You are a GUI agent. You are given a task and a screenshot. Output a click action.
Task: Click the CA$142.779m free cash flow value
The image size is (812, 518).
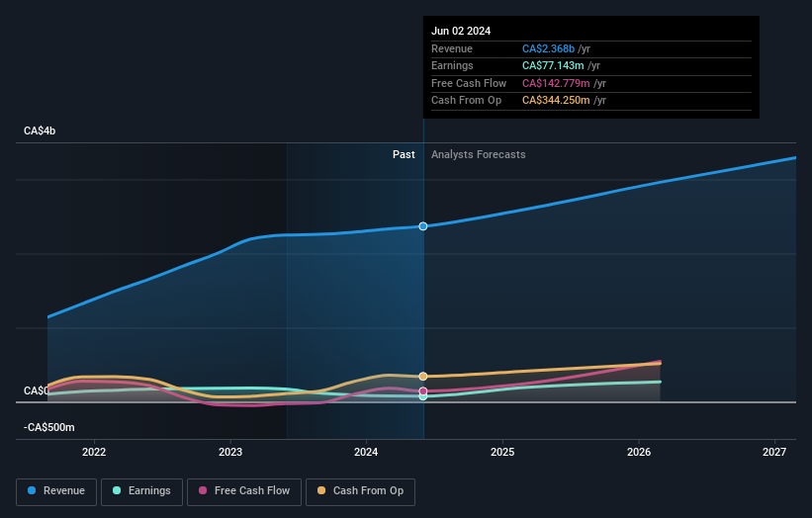(x=556, y=83)
